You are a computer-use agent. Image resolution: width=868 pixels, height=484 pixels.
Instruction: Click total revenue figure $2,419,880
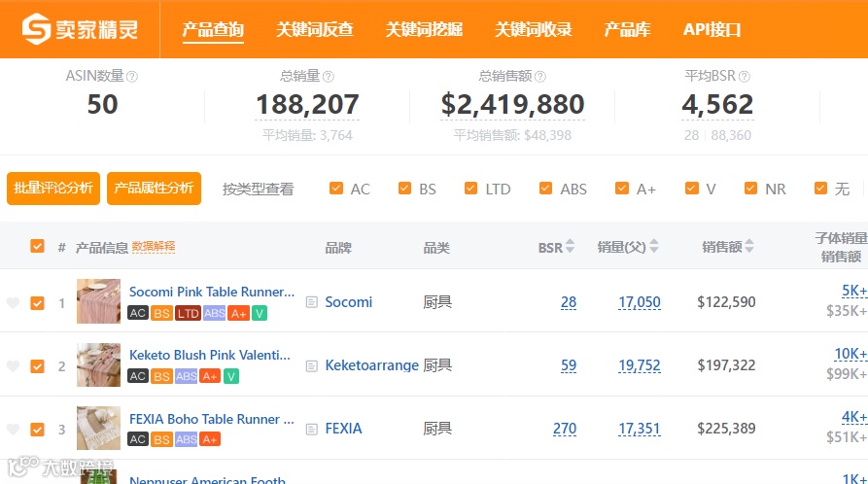coord(512,105)
